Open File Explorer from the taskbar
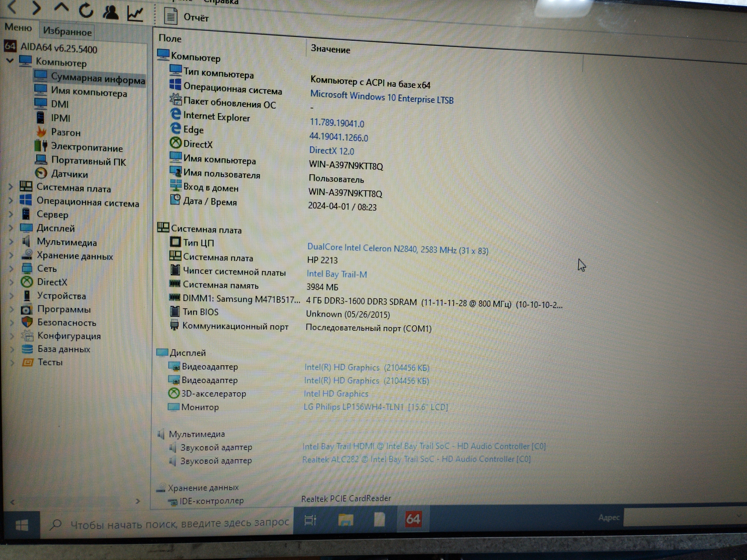Image resolution: width=747 pixels, height=560 pixels. (345, 520)
